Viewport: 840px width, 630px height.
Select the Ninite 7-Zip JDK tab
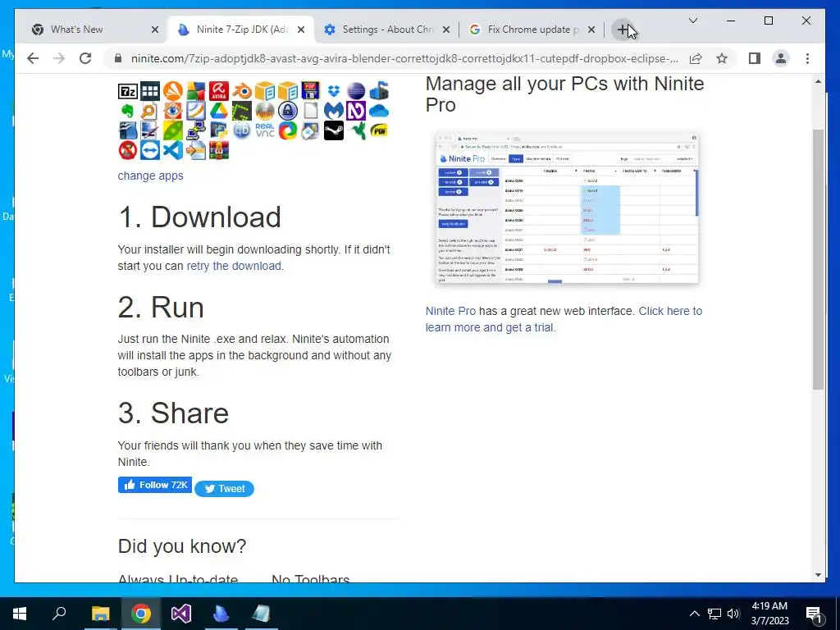click(x=242, y=30)
